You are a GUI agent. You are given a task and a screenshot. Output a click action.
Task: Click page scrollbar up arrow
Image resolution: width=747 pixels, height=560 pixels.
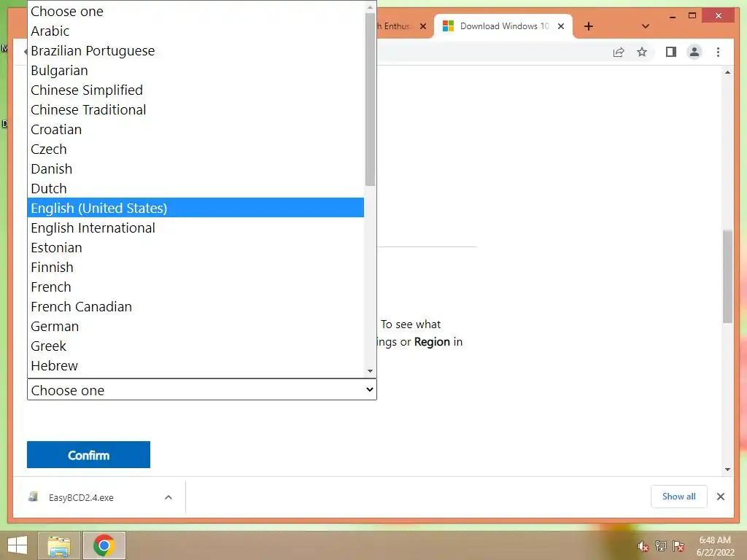[x=727, y=72]
